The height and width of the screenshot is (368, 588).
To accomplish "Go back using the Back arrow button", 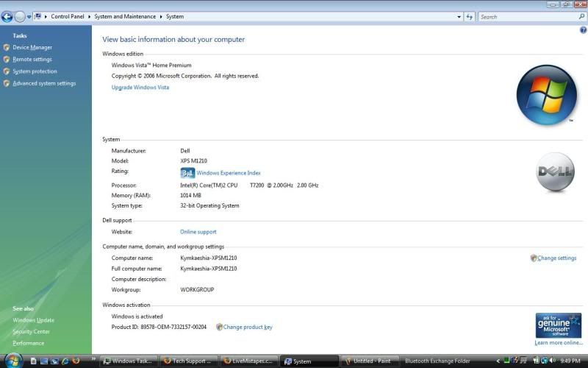I will [7, 16].
